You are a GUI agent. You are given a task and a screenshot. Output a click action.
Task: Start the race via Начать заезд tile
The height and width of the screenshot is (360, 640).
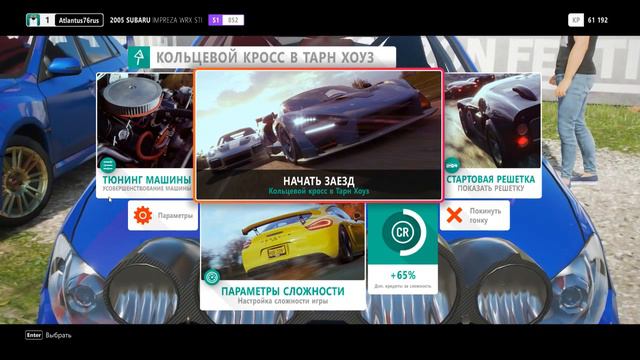(318, 135)
